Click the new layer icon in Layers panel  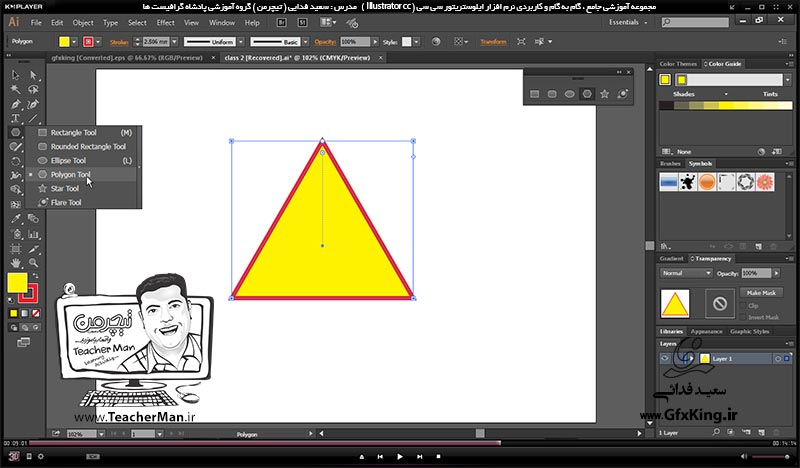(x=761, y=432)
